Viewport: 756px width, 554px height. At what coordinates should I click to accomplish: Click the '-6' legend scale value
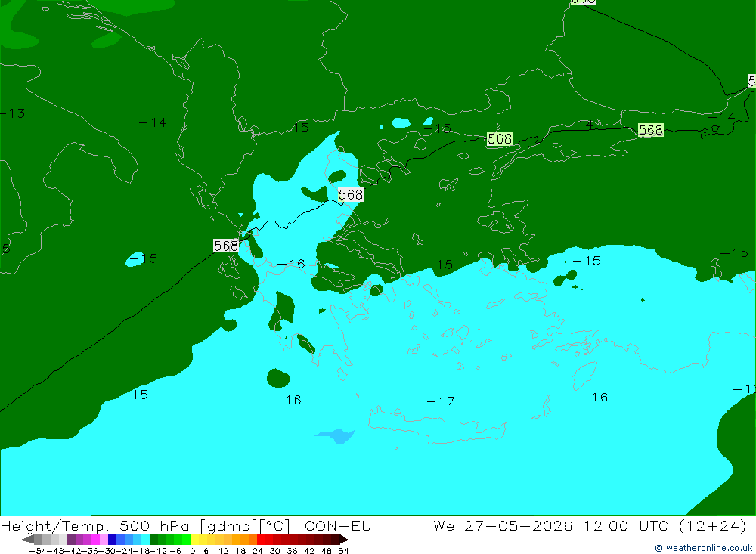[175, 551]
